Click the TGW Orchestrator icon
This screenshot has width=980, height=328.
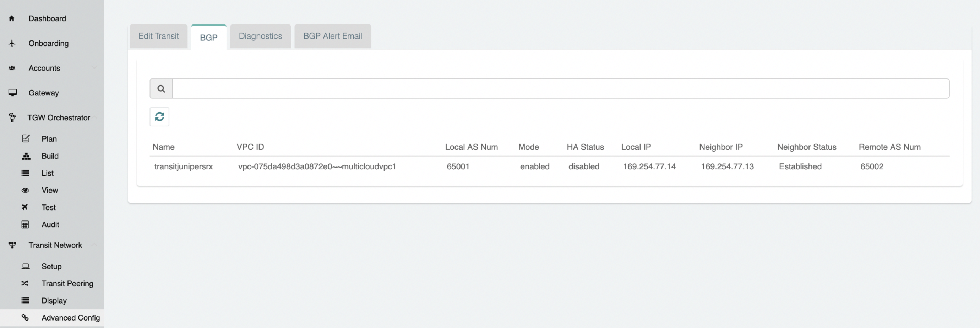[x=12, y=117]
